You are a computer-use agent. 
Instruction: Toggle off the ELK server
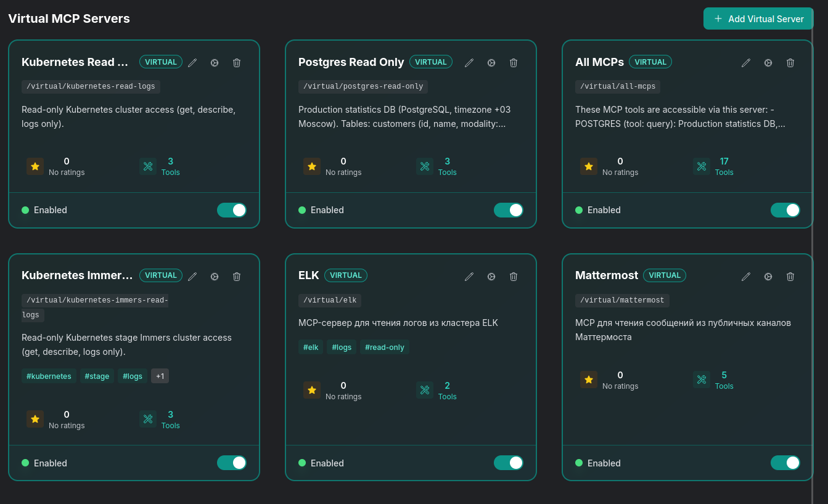point(509,463)
